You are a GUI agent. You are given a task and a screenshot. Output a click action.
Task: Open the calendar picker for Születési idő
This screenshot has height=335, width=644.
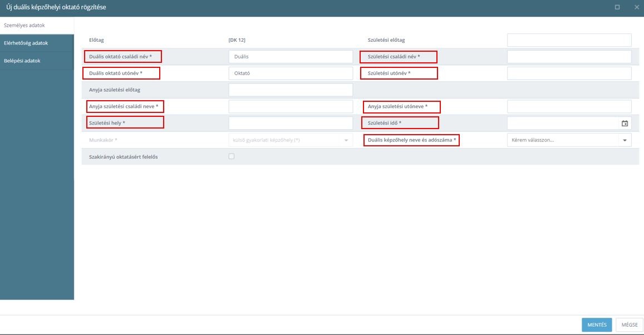tap(625, 123)
